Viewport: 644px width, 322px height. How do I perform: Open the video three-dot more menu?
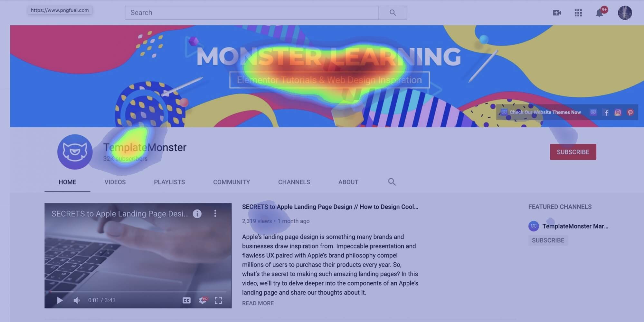pos(215,213)
